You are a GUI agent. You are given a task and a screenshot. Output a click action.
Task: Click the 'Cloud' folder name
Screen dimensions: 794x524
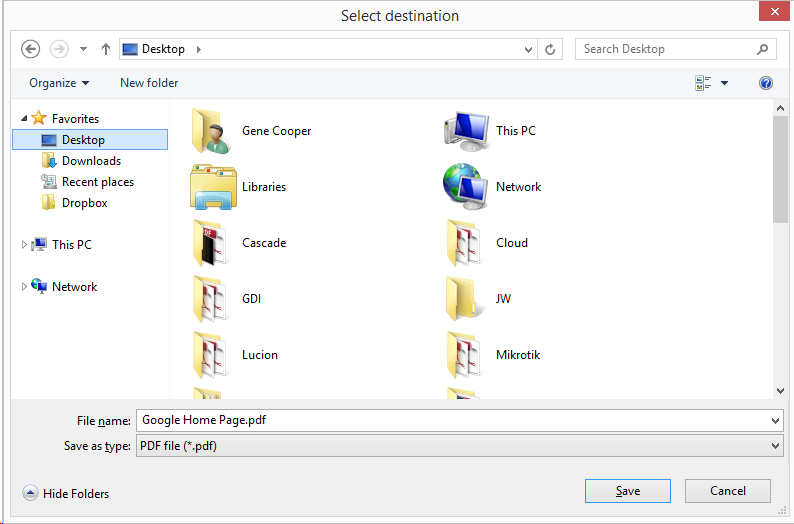coord(512,243)
